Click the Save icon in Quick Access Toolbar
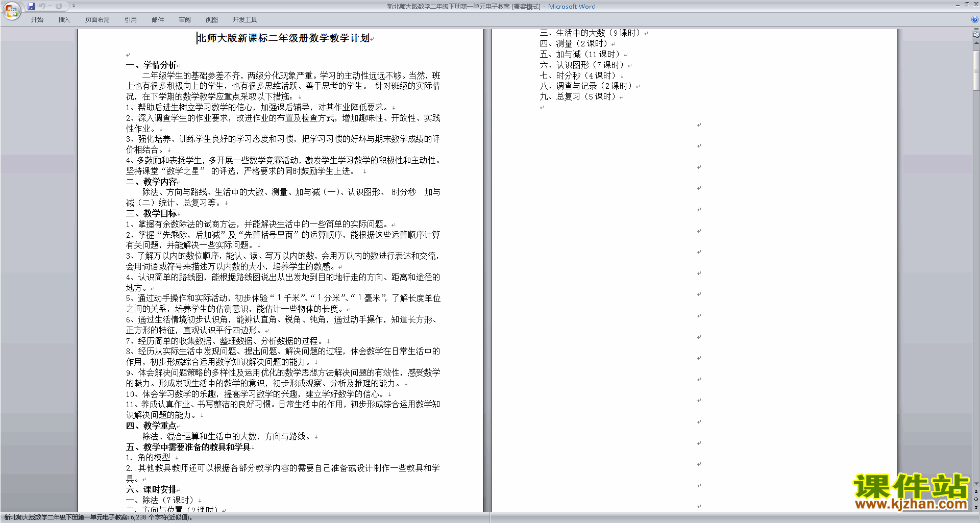Screen dimensions: 980x523 31,6
